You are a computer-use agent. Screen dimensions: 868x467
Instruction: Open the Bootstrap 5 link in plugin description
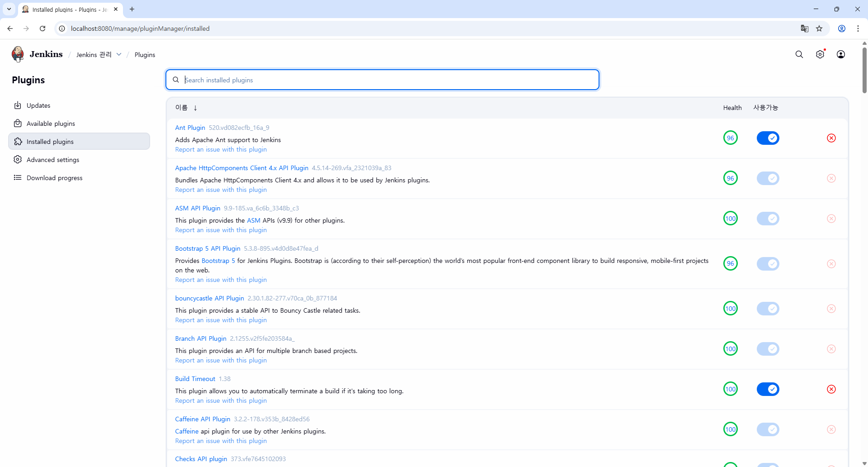click(218, 261)
